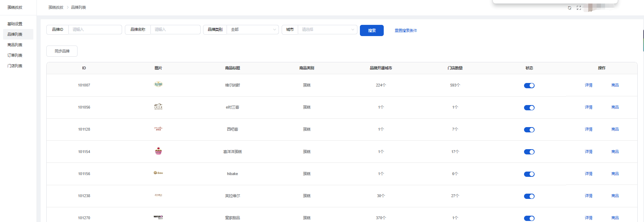The height and width of the screenshot is (222, 644).
Task: Open 订单列表 from the sidebar menu
Action: (15, 55)
